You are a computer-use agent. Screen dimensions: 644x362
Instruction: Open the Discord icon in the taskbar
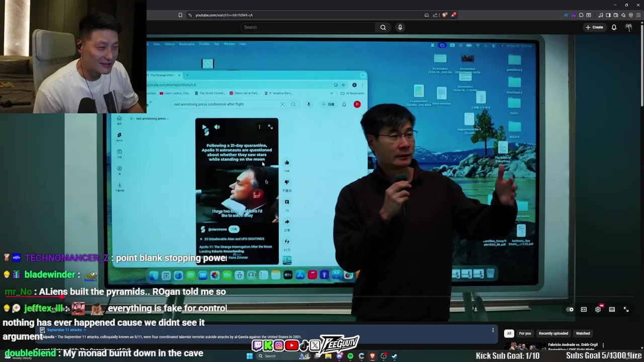(340, 356)
